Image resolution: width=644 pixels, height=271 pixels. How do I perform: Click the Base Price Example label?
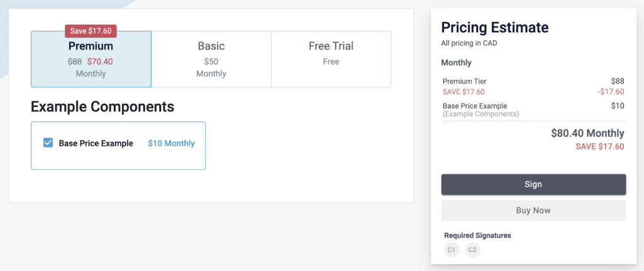point(96,143)
